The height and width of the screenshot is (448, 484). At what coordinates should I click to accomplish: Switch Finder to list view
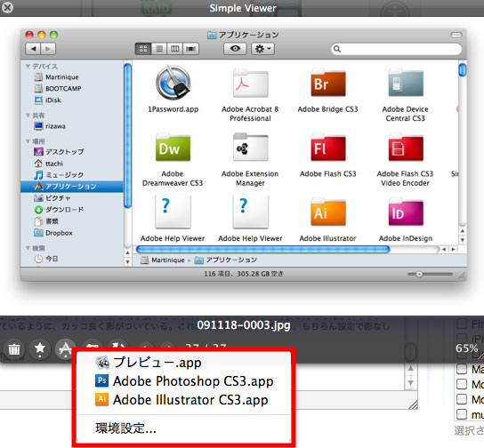pos(159,49)
